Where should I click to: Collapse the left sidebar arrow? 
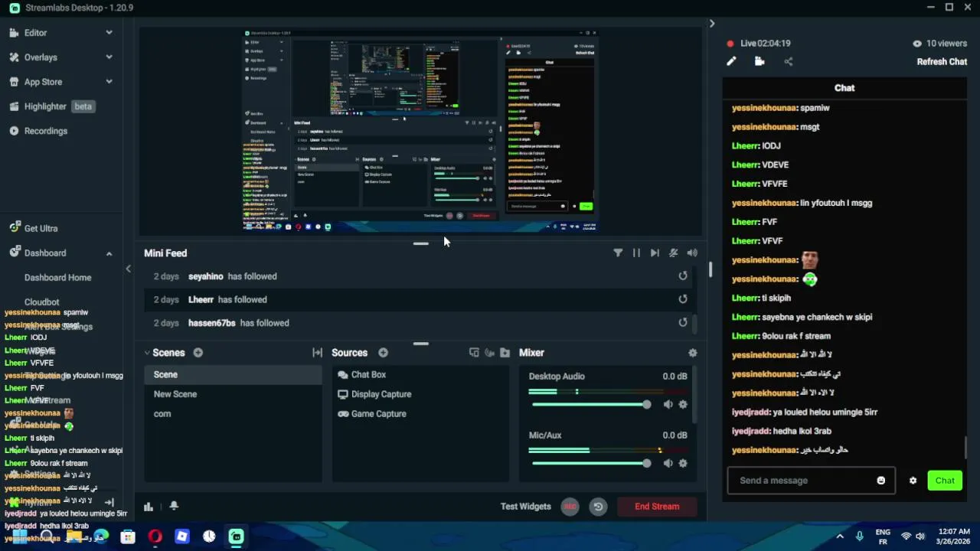tap(128, 269)
